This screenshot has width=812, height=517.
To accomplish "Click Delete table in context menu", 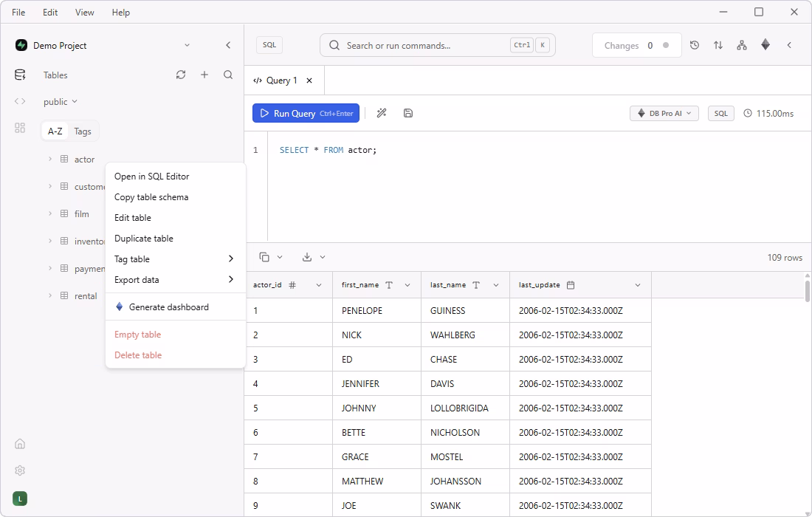I will tap(138, 355).
